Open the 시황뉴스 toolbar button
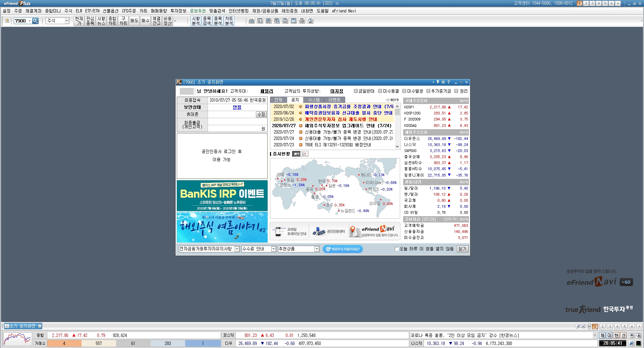644x348 pixels. [x=101, y=21]
